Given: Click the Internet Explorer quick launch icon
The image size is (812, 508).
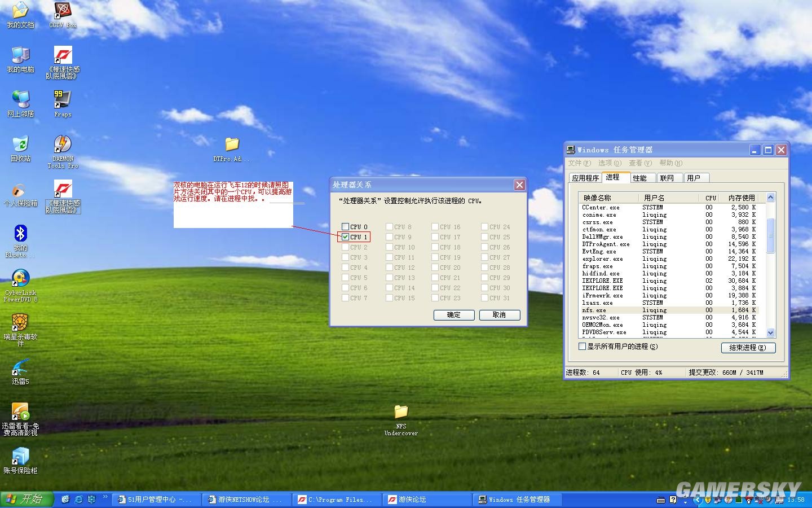Looking at the screenshot, I should (x=78, y=500).
